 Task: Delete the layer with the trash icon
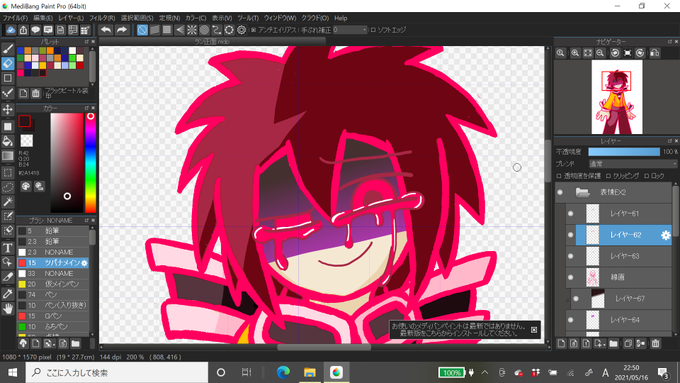click(656, 344)
